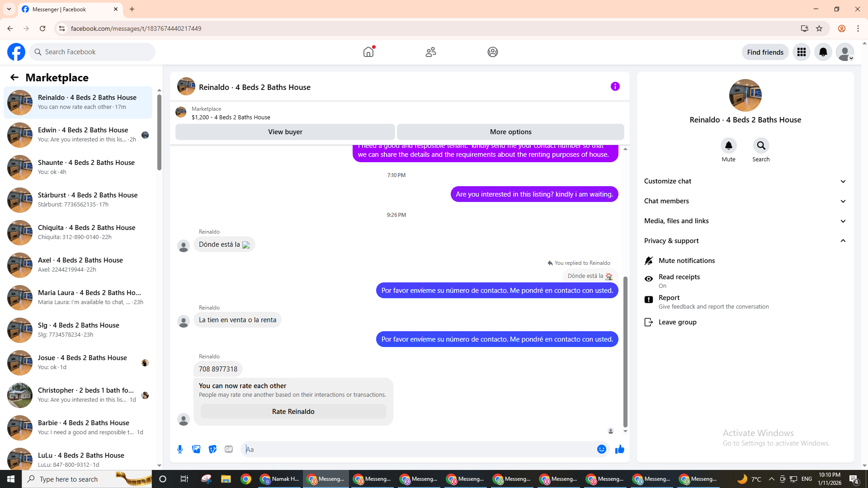Open the Windows Start menu
The height and width of the screenshot is (488, 868).
click(x=11, y=479)
